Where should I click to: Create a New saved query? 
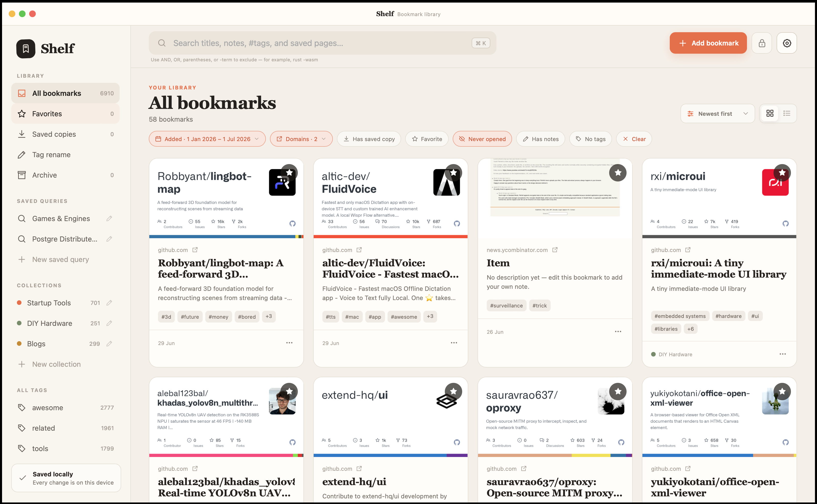click(x=65, y=259)
